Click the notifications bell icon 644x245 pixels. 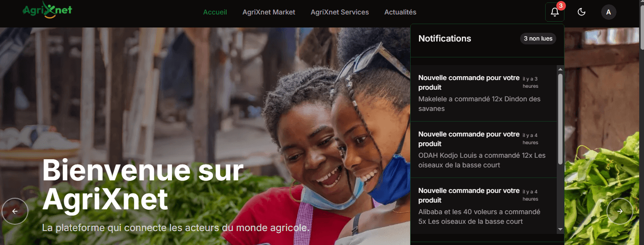point(554,12)
